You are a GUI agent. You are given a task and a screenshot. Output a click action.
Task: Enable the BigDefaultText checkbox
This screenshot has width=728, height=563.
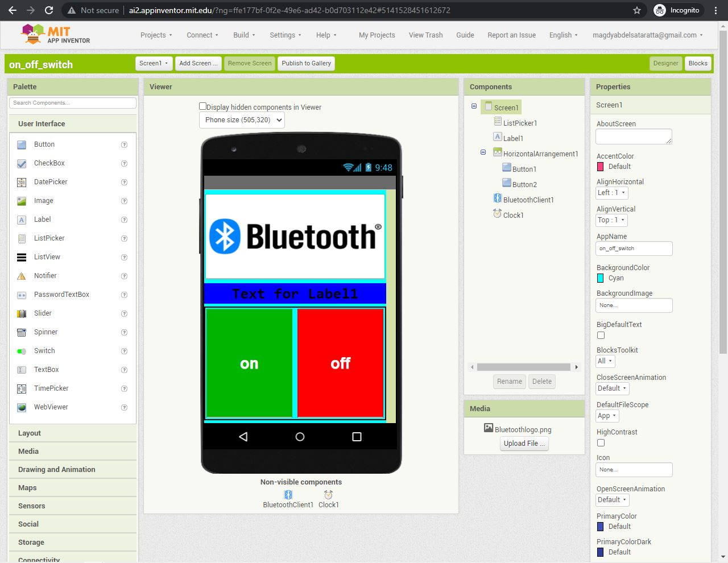(x=601, y=336)
